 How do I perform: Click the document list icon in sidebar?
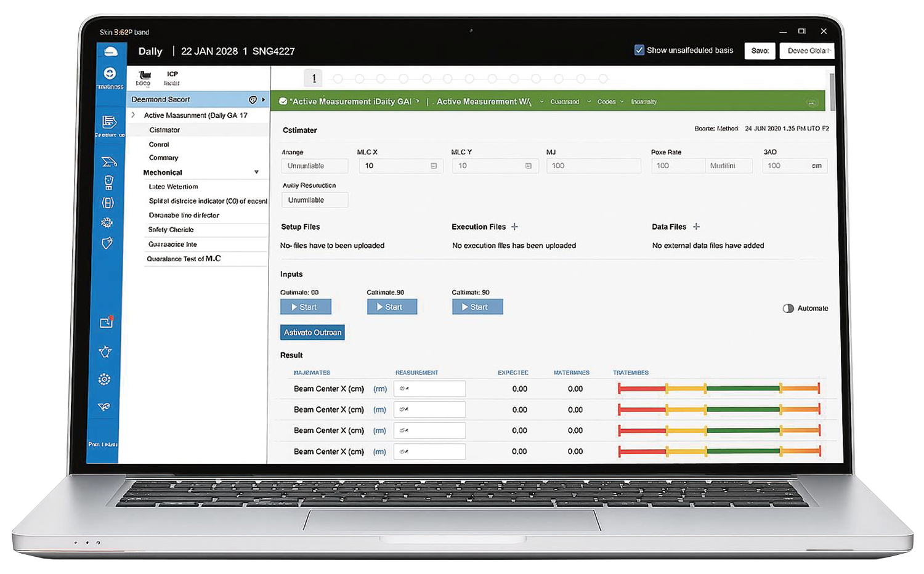click(x=109, y=122)
